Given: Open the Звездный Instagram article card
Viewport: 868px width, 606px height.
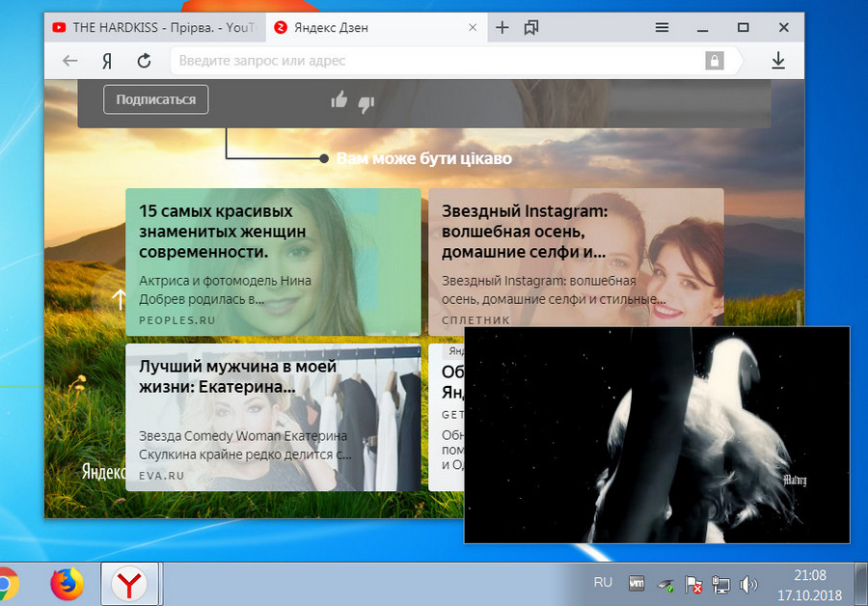Looking at the screenshot, I should 576,258.
